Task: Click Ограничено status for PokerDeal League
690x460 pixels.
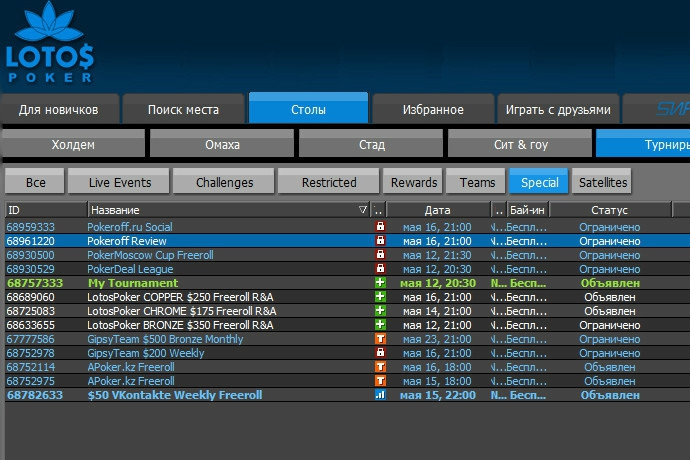Action: pyautogui.click(x=609, y=269)
